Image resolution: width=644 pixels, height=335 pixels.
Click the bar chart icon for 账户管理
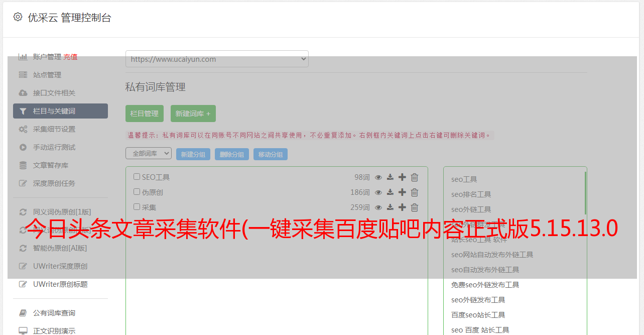[23, 57]
